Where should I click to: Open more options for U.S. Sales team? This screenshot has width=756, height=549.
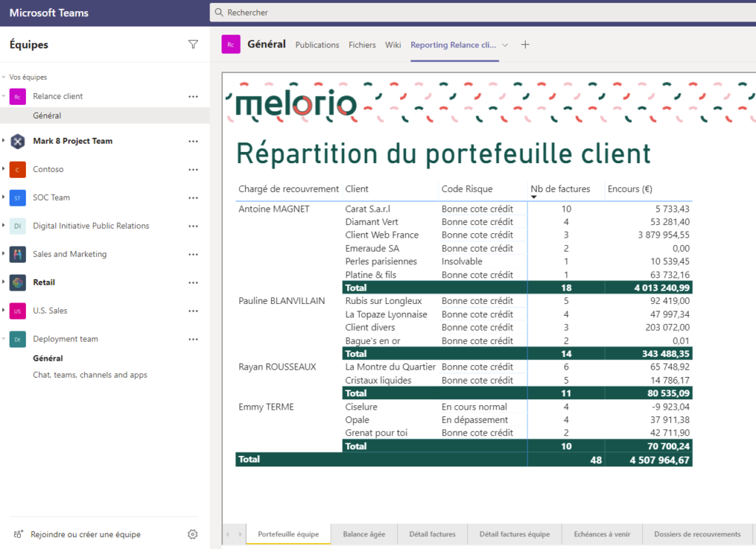(x=193, y=311)
